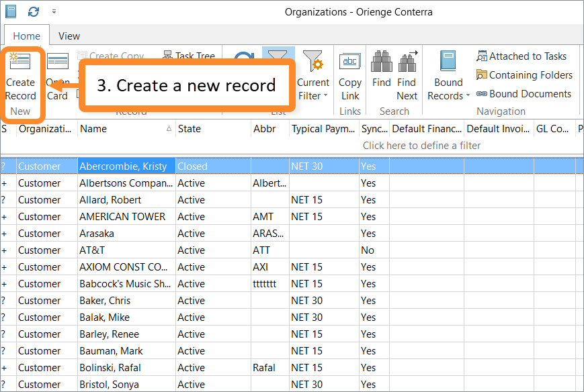Click the Albert... abbreviation cell
The image size is (584, 392).
tap(270, 183)
